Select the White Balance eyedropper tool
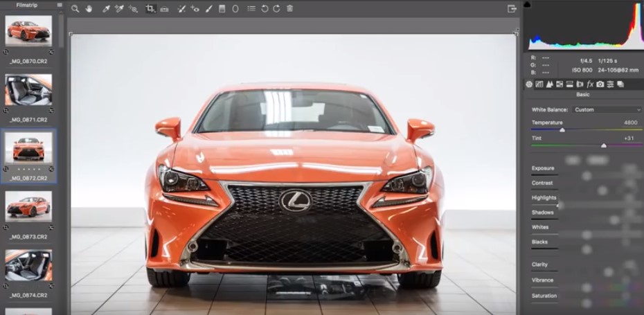 [106, 8]
